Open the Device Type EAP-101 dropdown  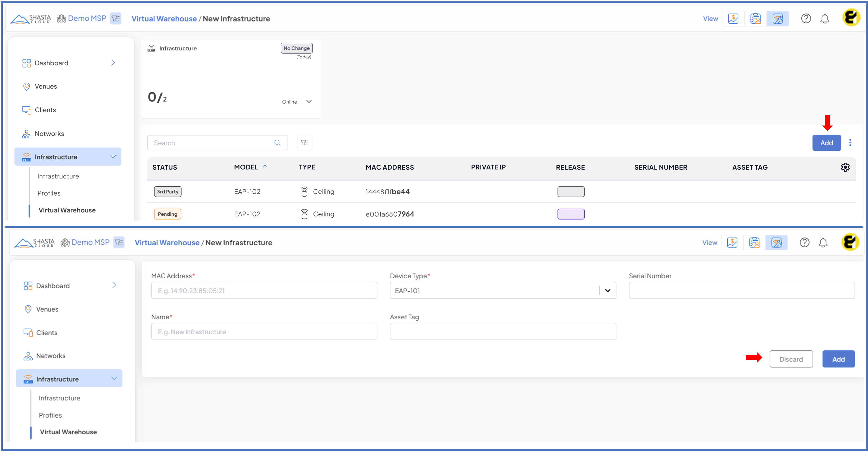coord(607,290)
